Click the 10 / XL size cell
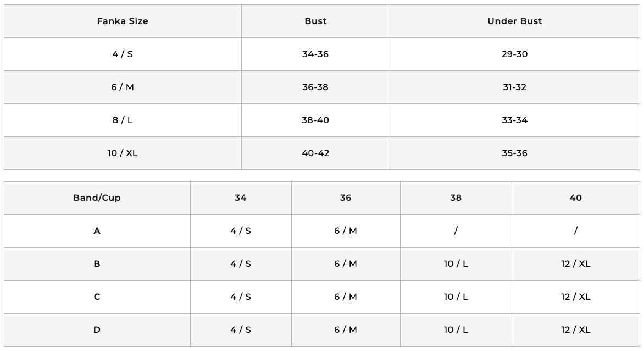Viewport: 644px width, 351px height. click(123, 153)
